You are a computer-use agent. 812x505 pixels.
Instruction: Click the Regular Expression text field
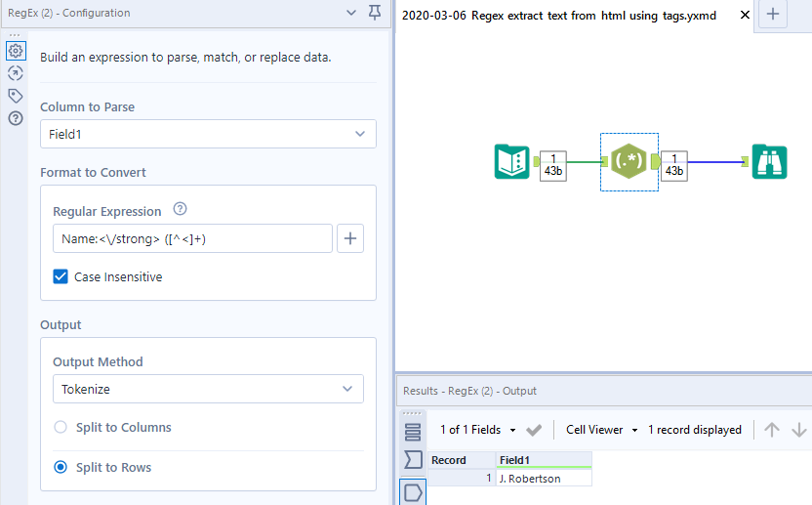tap(192, 238)
